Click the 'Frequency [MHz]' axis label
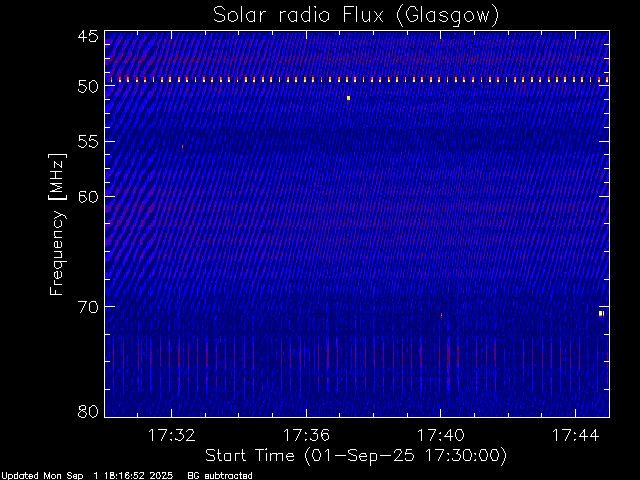Image resolution: width=640 pixels, height=480 pixels. point(57,224)
